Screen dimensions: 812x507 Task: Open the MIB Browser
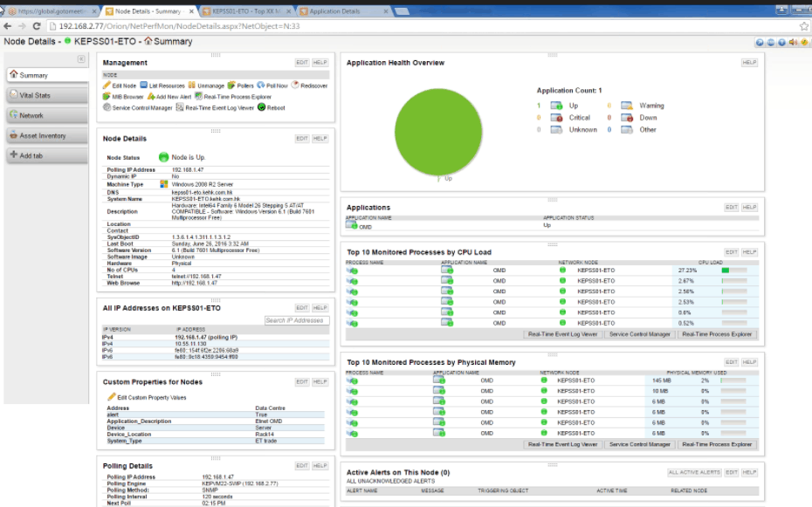coord(106,96)
